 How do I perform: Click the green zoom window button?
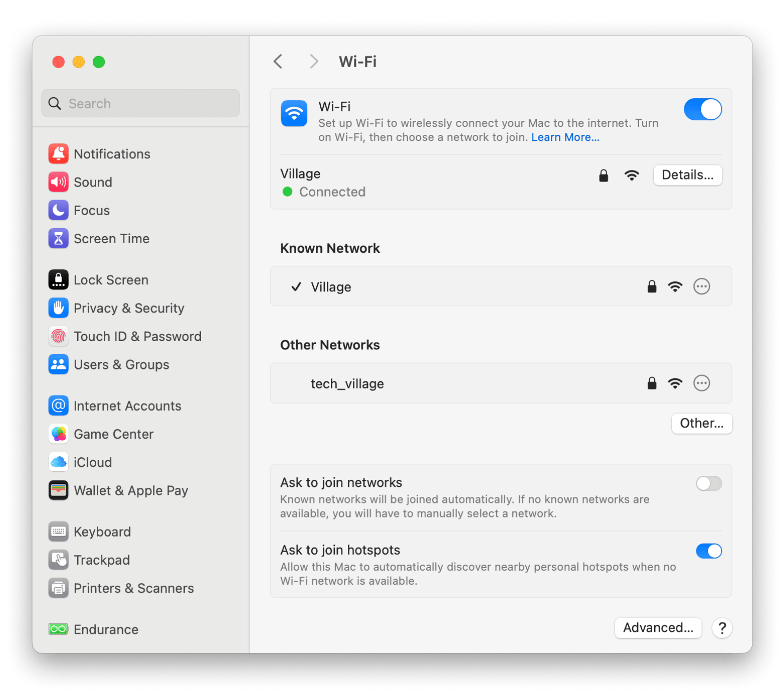[99, 62]
